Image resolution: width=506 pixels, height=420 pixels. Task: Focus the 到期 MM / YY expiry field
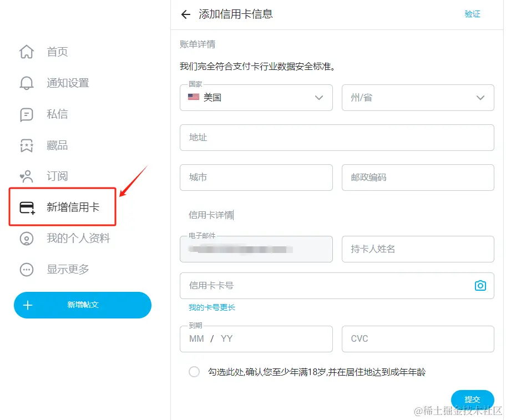(256, 338)
